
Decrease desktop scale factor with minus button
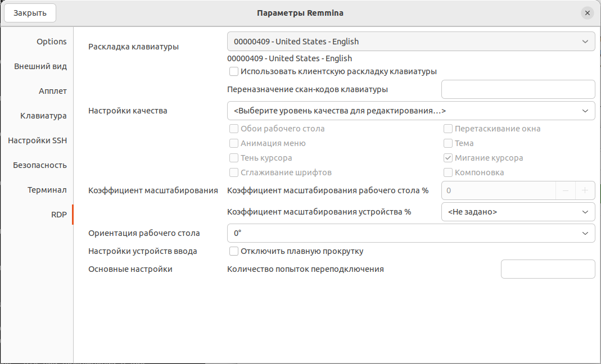(566, 190)
